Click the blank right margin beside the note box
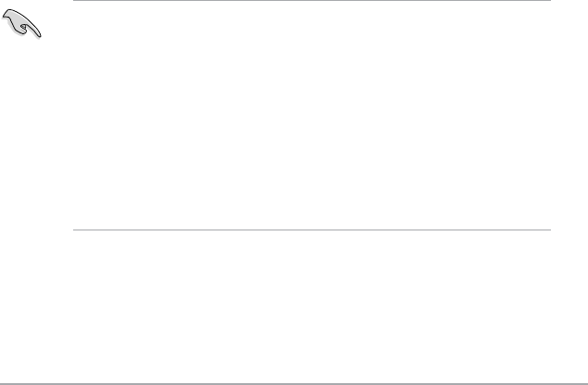Viewport: 588px width, 385px height. (x=569, y=116)
